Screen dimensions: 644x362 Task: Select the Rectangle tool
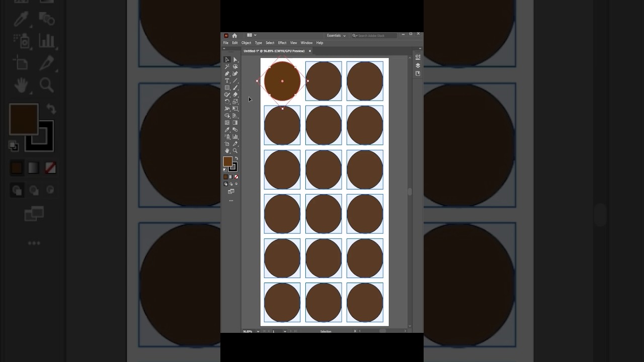227,87
